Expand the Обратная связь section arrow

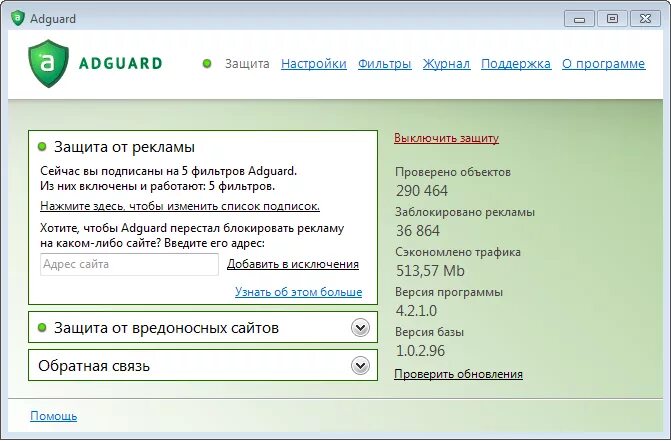tap(360, 366)
